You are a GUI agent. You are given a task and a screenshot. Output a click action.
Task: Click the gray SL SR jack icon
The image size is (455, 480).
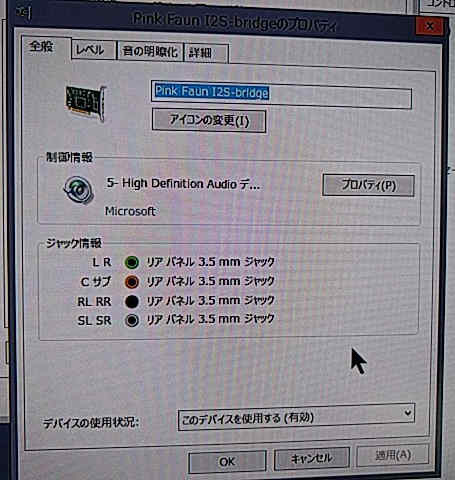(x=132, y=320)
